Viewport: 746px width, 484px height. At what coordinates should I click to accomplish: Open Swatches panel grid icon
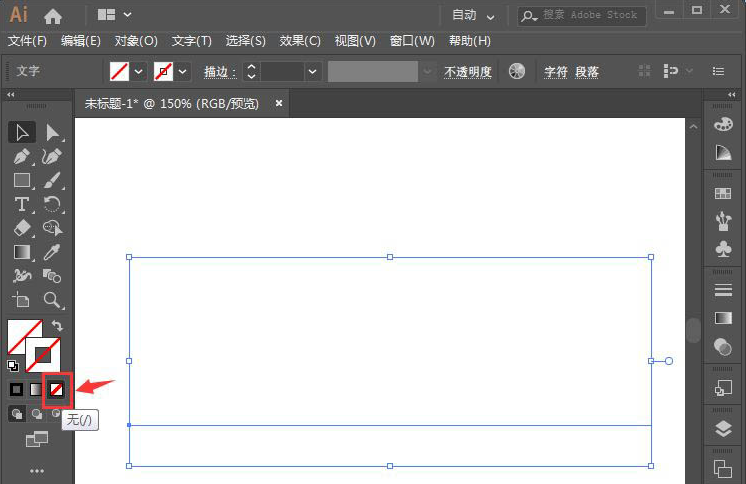tap(723, 193)
